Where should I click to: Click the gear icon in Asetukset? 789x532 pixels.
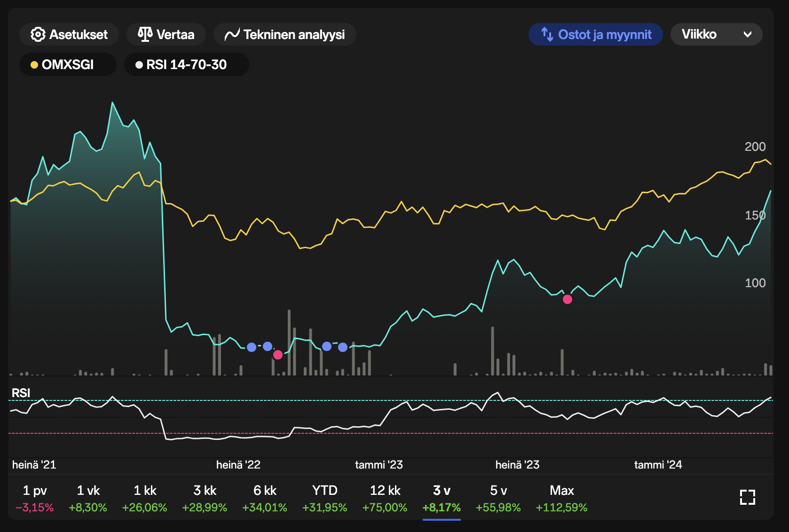[38, 34]
